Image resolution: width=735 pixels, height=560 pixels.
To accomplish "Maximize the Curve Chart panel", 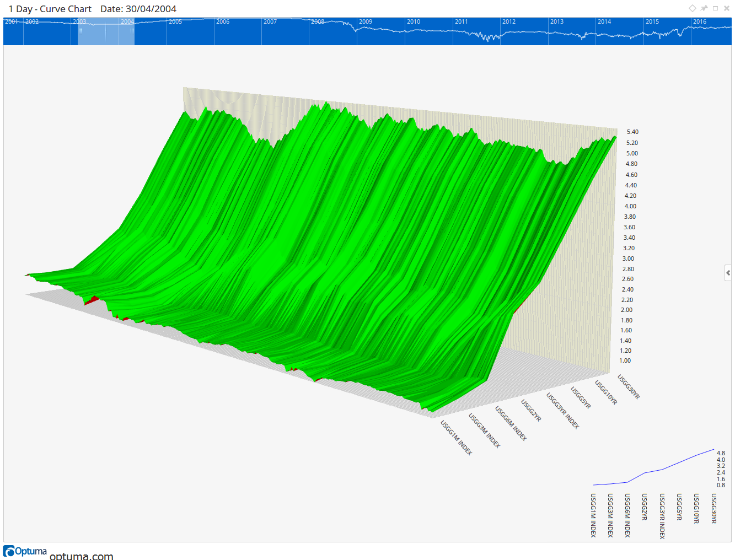I will pos(716,8).
